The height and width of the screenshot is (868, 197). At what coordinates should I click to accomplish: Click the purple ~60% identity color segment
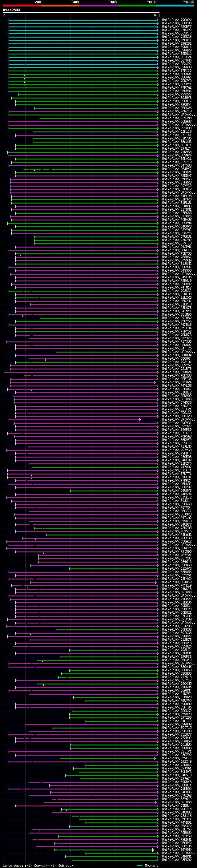tap(99, 6)
